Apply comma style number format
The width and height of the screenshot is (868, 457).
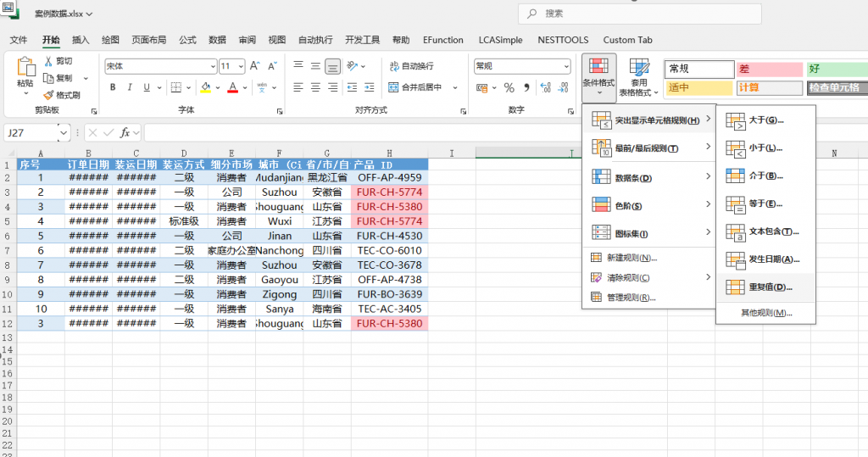pos(526,87)
